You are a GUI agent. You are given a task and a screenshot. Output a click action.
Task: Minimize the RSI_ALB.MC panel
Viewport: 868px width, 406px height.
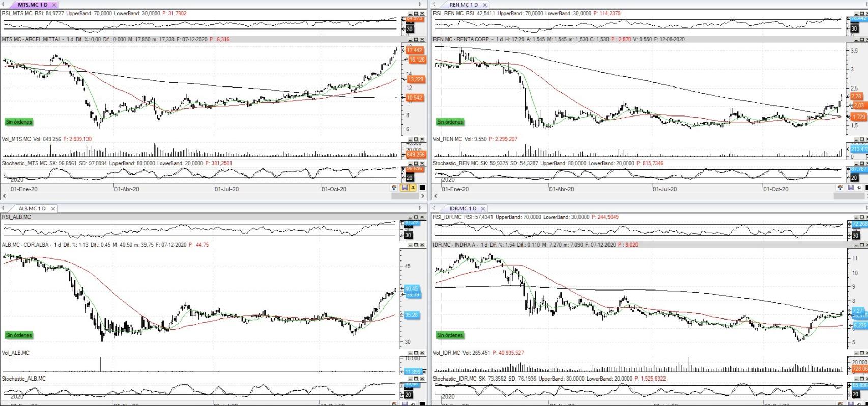click(410, 217)
